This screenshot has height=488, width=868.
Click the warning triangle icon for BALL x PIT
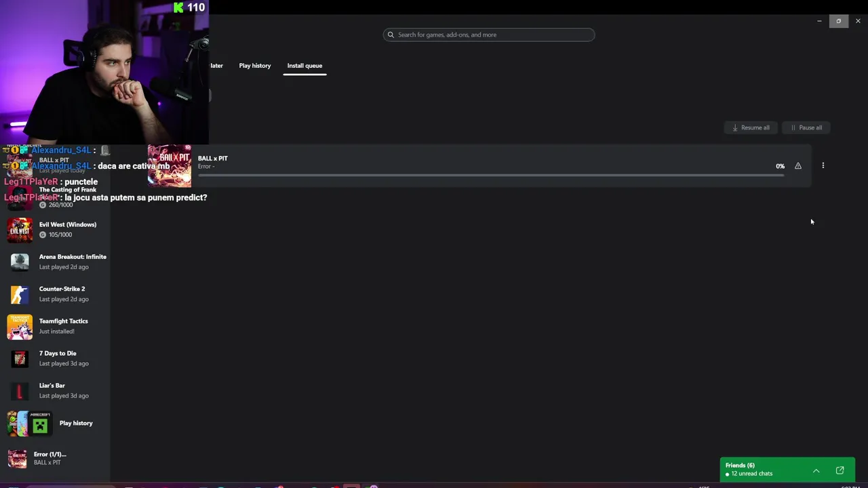click(x=798, y=166)
